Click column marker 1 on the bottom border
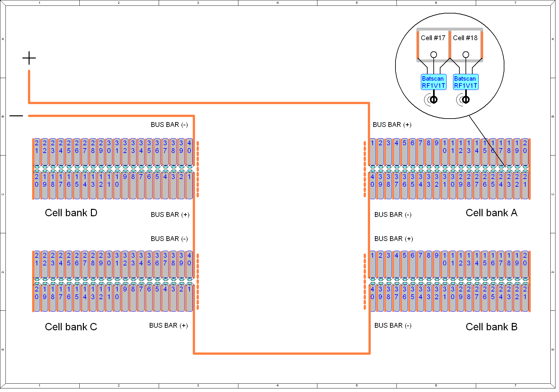Viewport: 559px width, 392px height. (40, 385)
